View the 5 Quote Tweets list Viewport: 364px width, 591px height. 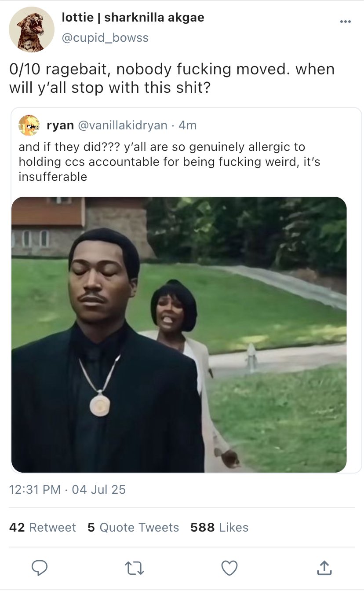(x=133, y=527)
